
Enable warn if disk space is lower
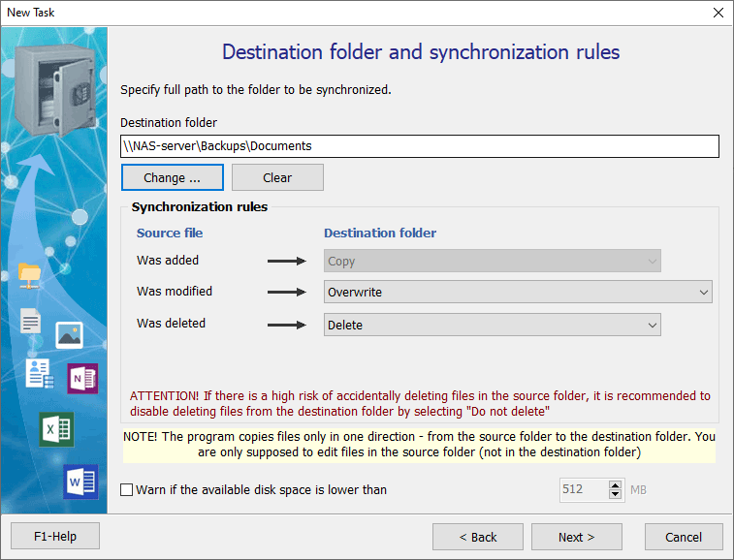(x=126, y=490)
